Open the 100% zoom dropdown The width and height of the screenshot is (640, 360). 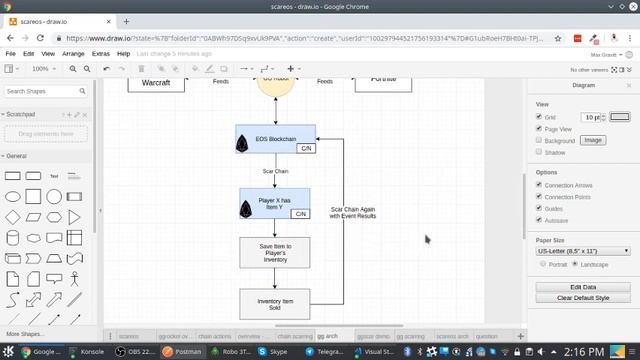click(44, 69)
